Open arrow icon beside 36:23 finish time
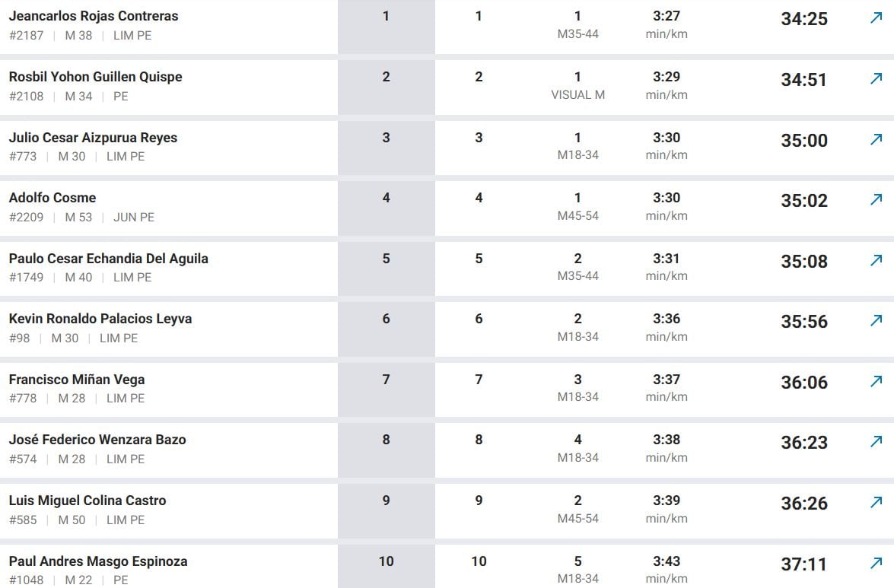894x588 pixels. [x=877, y=441]
